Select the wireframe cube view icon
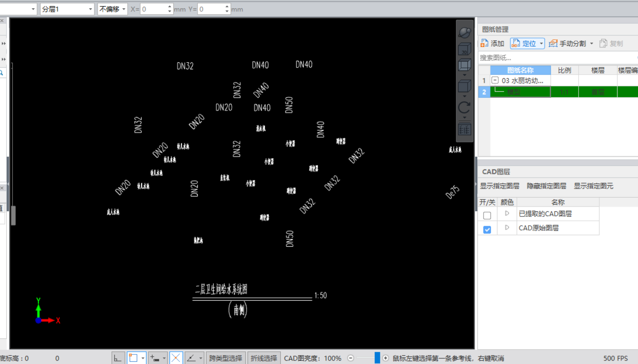This screenshot has width=638, height=364. pyautogui.click(x=464, y=65)
